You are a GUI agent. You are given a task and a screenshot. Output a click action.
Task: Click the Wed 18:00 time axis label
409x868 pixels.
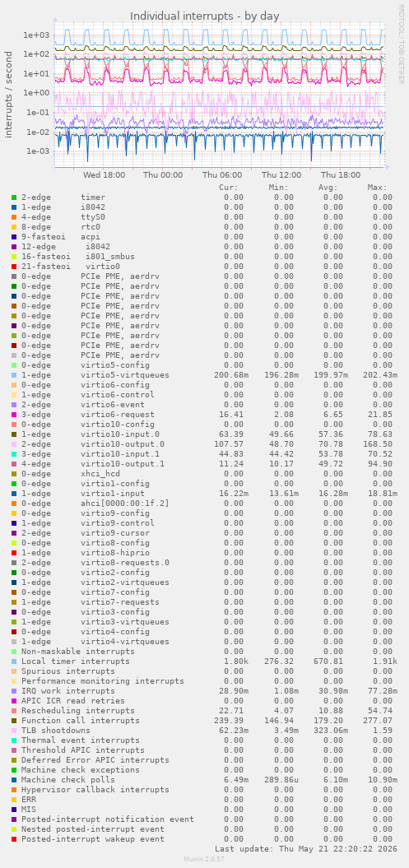tap(104, 175)
